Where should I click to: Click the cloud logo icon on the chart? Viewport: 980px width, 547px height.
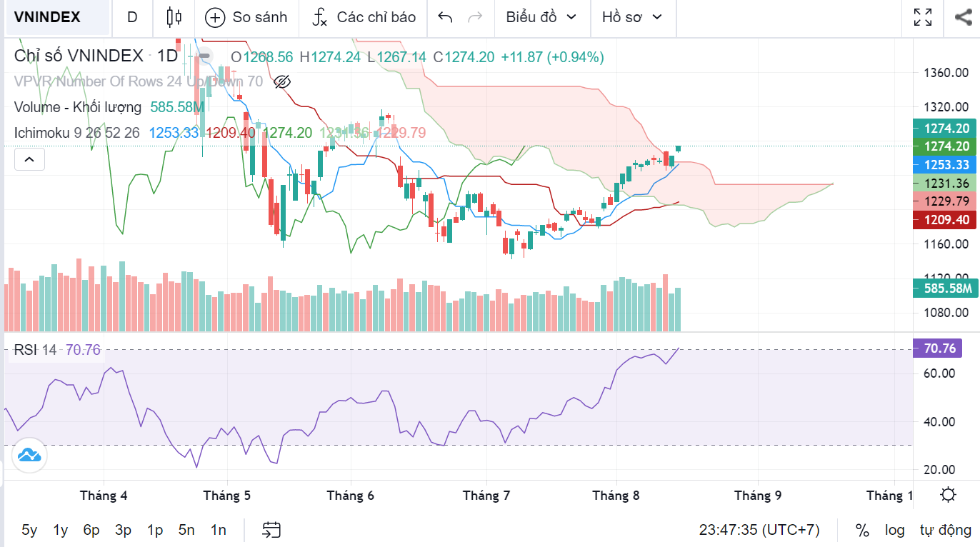(29, 455)
